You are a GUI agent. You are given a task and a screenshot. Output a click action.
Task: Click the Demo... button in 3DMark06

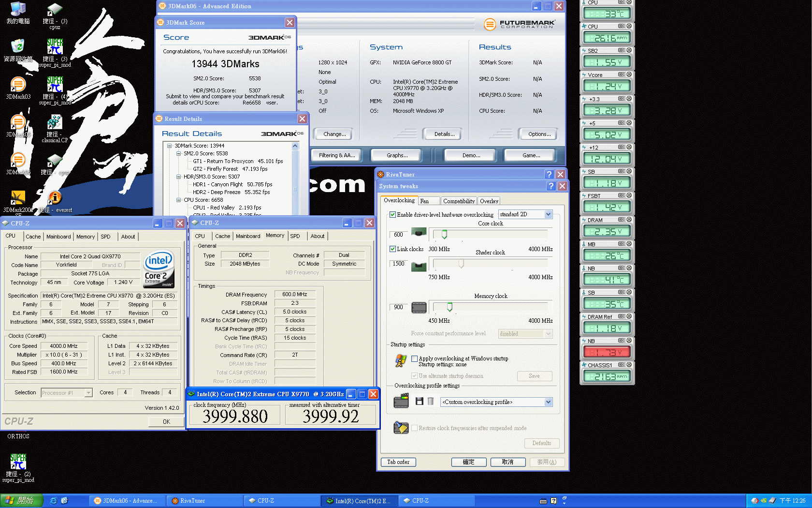coord(471,155)
